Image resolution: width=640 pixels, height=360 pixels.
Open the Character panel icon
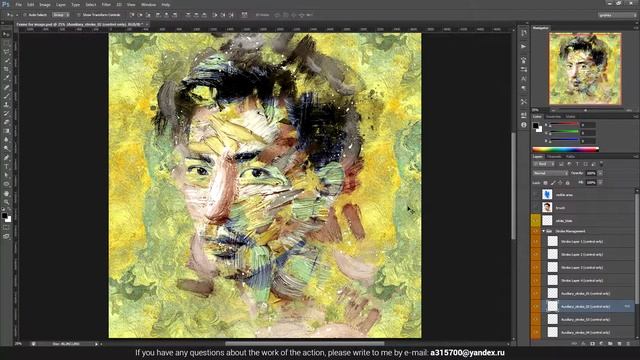(524, 79)
